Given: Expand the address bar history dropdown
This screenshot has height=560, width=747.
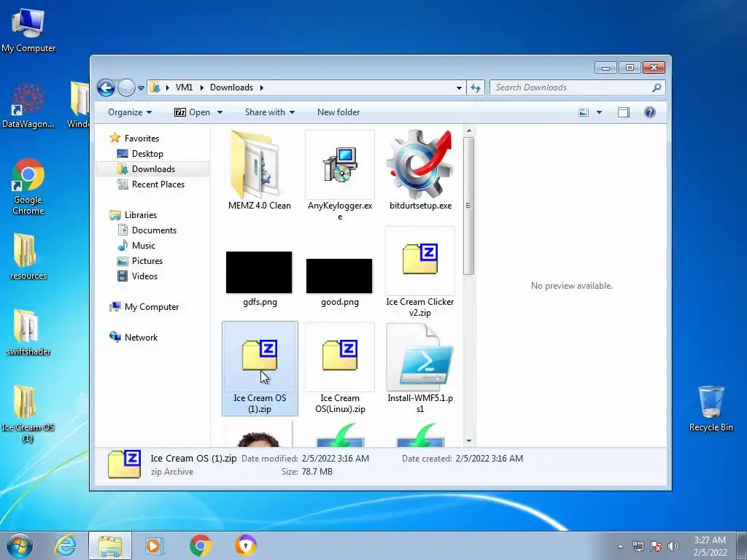Looking at the screenshot, I should [459, 88].
